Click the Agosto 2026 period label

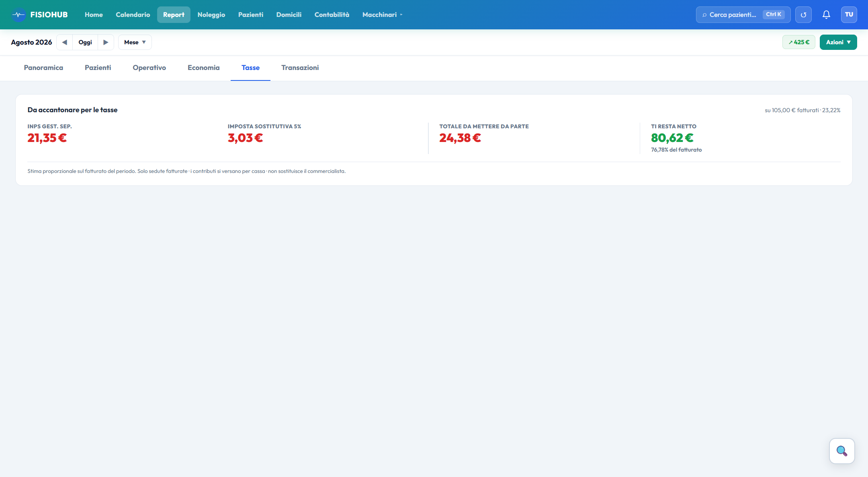point(31,42)
